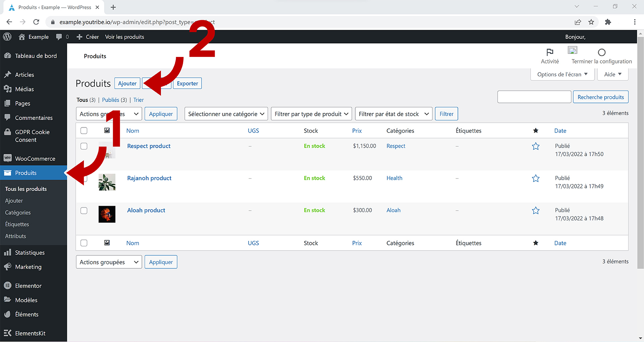Expand the Filtrer par type de produit dropdown

311,114
